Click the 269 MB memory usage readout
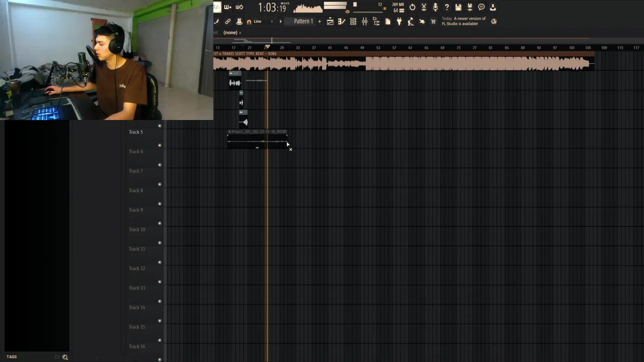Viewport: 644px width, 362px height. click(398, 5)
